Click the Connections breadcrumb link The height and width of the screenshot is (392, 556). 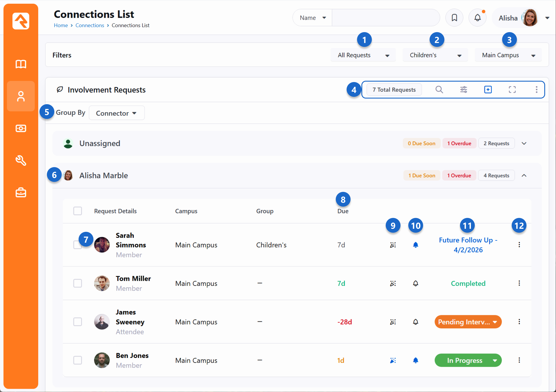[90, 25]
